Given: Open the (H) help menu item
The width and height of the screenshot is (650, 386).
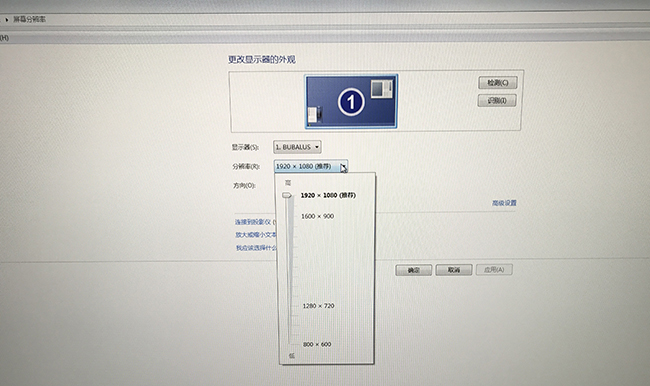Looking at the screenshot, I should pyautogui.click(x=4, y=38).
